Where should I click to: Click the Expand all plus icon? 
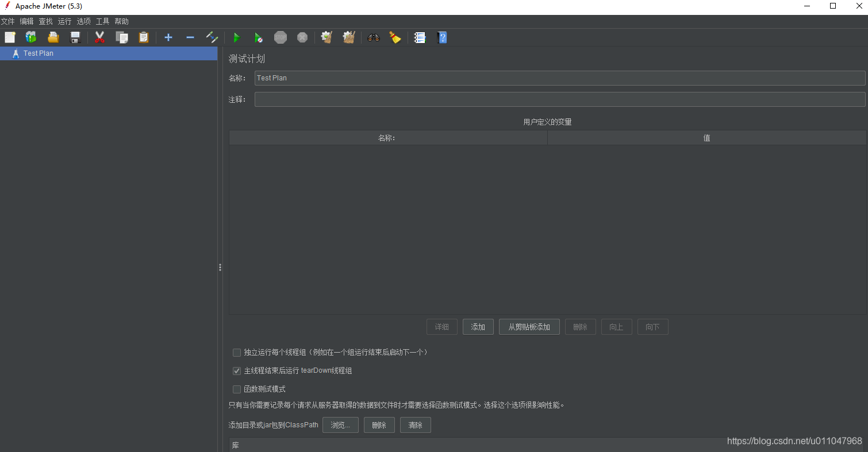click(168, 37)
